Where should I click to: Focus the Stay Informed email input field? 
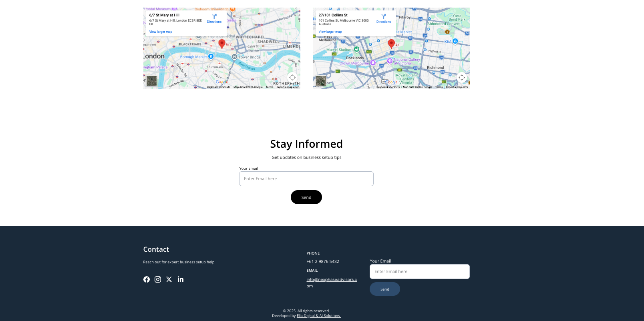[306, 179]
